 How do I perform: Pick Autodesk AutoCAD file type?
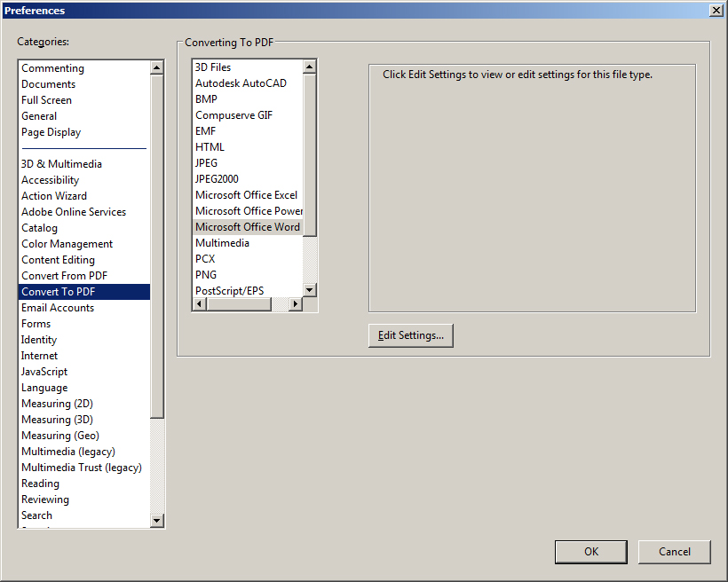tap(241, 83)
